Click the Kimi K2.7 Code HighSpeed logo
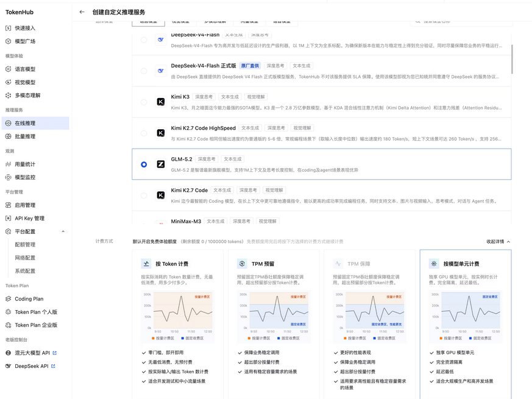 [161, 133]
